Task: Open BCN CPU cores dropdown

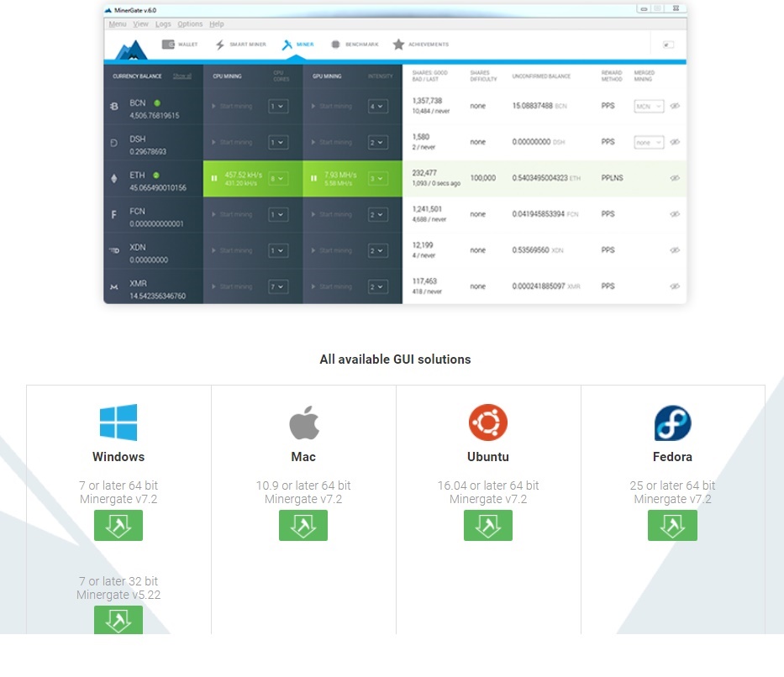Action: [x=278, y=107]
